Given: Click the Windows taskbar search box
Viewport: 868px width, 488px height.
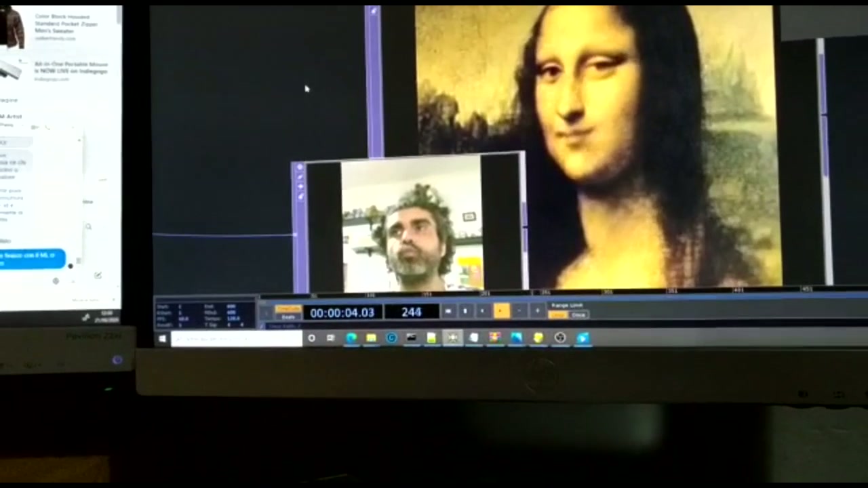Looking at the screenshot, I should (x=236, y=338).
